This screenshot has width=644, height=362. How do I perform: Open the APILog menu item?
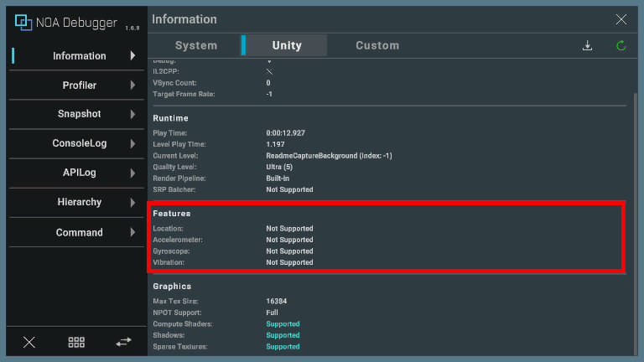[x=76, y=173]
